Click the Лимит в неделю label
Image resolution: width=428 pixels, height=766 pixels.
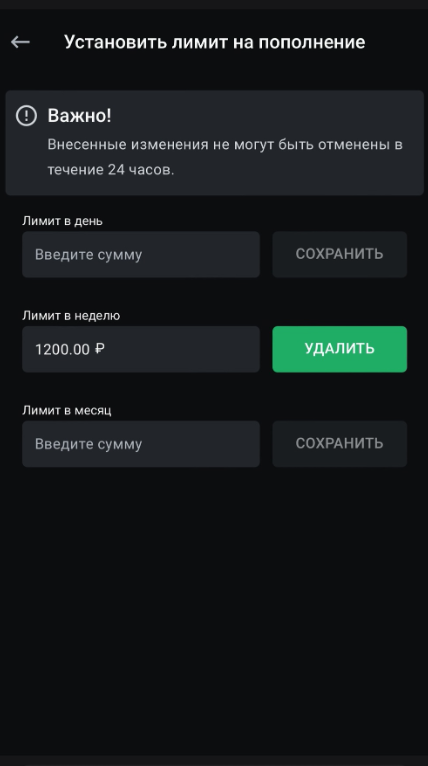[71, 316]
